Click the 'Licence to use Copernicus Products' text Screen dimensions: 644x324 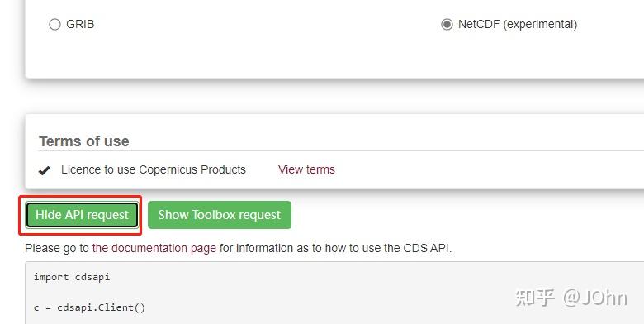154,169
